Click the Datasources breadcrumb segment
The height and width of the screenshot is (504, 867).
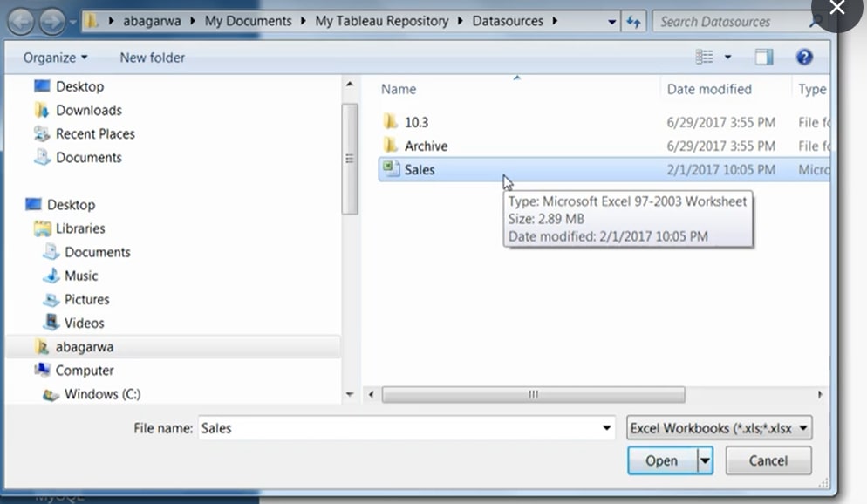click(x=507, y=21)
